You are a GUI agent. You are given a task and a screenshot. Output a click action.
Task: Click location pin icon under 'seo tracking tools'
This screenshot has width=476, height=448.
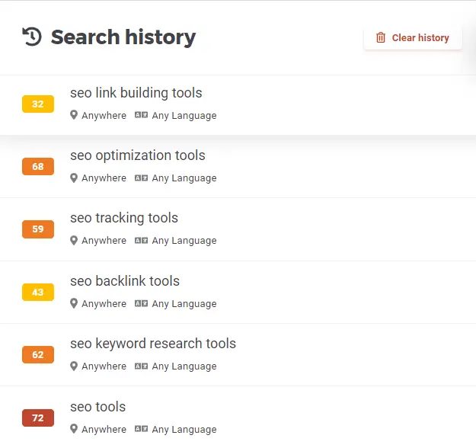tap(74, 240)
